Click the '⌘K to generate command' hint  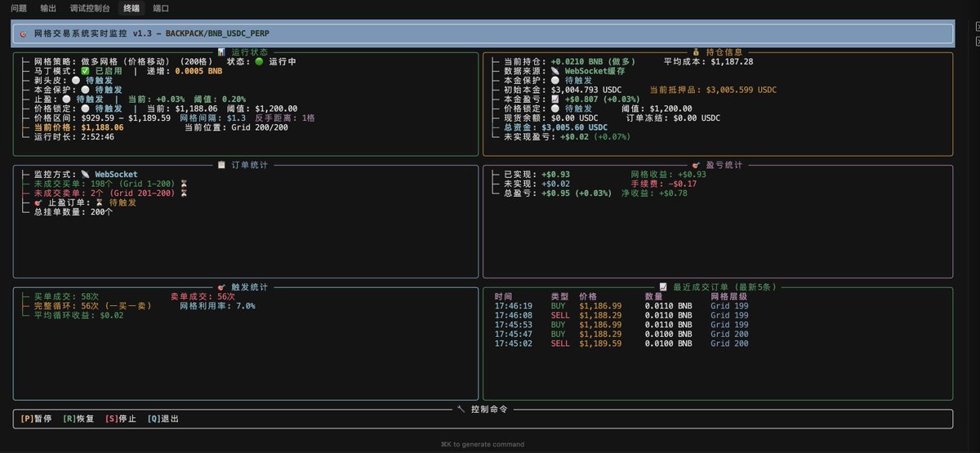[x=482, y=445]
